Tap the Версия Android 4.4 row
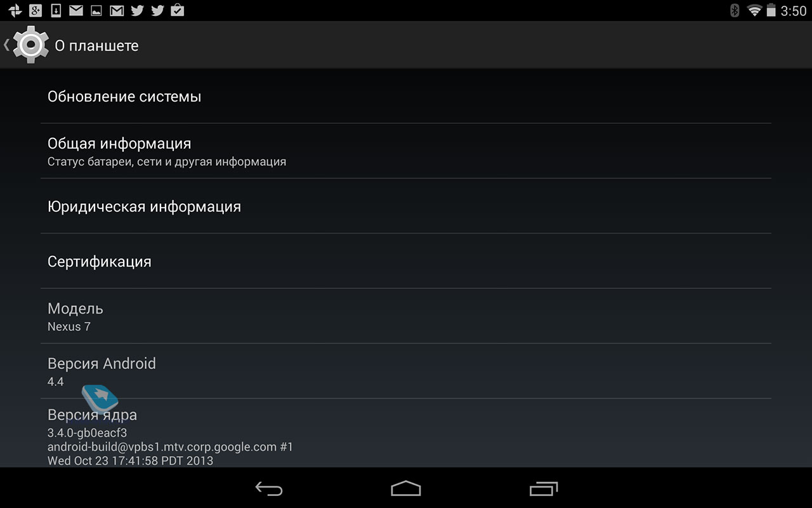Image resolution: width=812 pixels, height=508 pixels. click(406, 371)
